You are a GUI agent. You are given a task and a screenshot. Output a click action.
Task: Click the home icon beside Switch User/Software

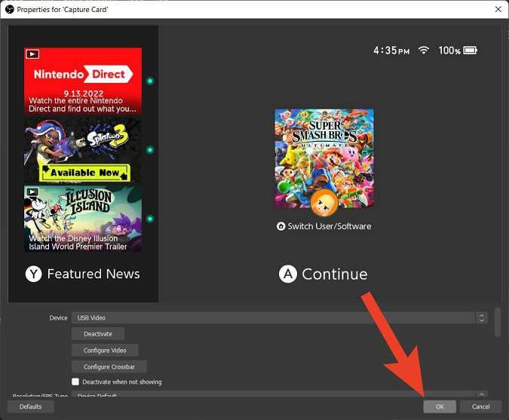(x=281, y=226)
